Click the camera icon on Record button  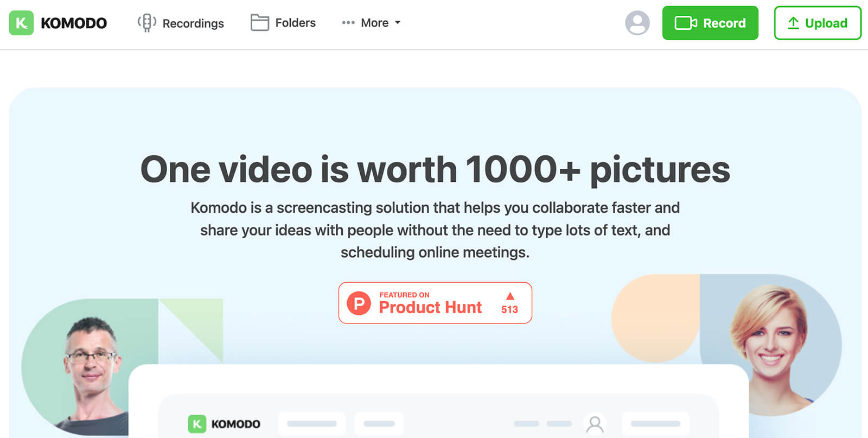pos(686,23)
